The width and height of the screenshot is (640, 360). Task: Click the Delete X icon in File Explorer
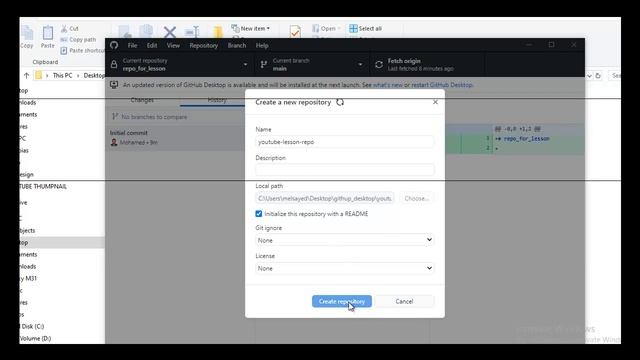pyautogui.click(x=170, y=32)
